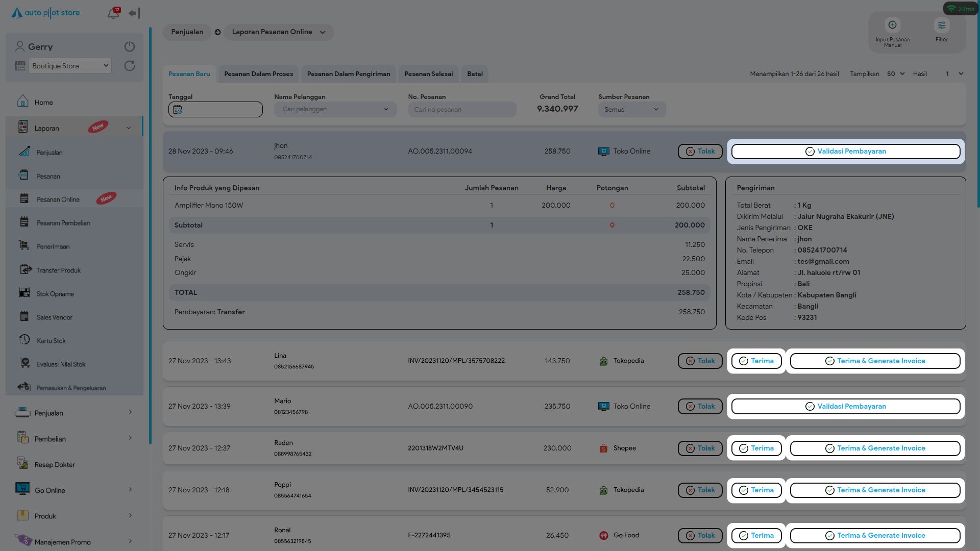The image size is (980, 551).
Task: Expand Sumber Pesanan Semua dropdown
Action: pos(632,110)
